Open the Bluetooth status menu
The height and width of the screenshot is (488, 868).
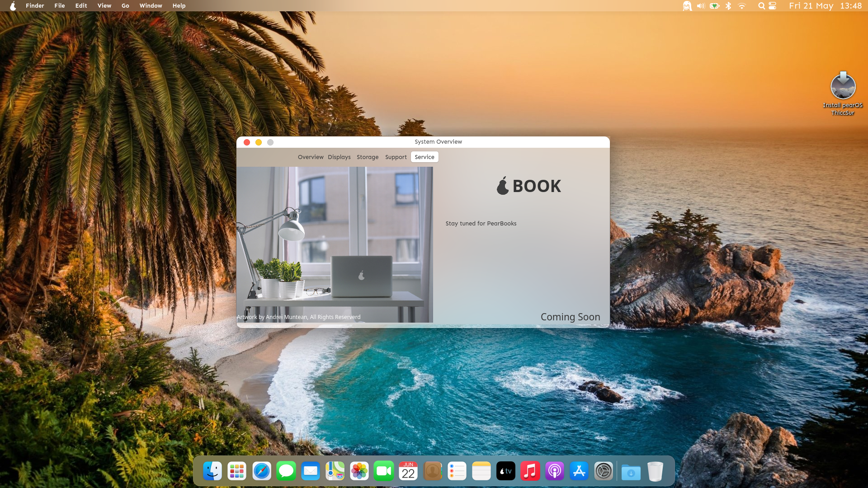pyautogui.click(x=728, y=6)
